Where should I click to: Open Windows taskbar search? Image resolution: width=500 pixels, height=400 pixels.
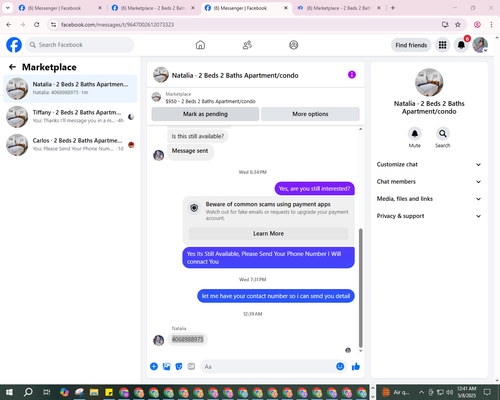pyautogui.click(x=28, y=392)
